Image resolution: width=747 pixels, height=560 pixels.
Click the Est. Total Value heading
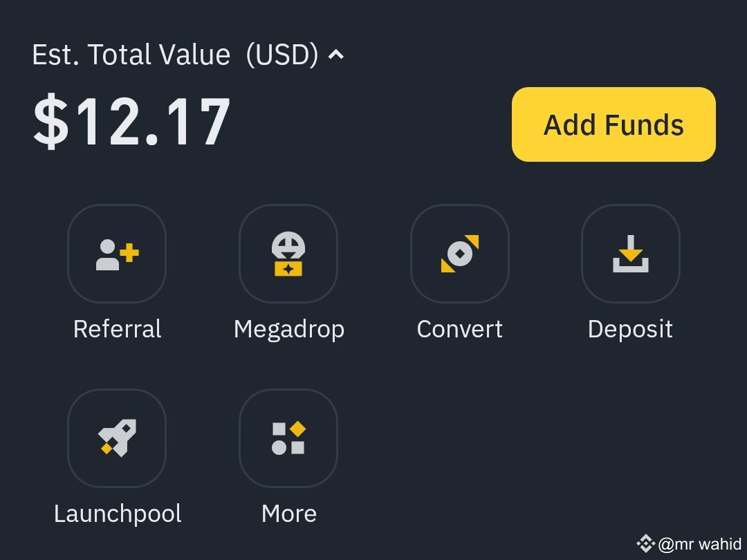(x=131, y=55)
